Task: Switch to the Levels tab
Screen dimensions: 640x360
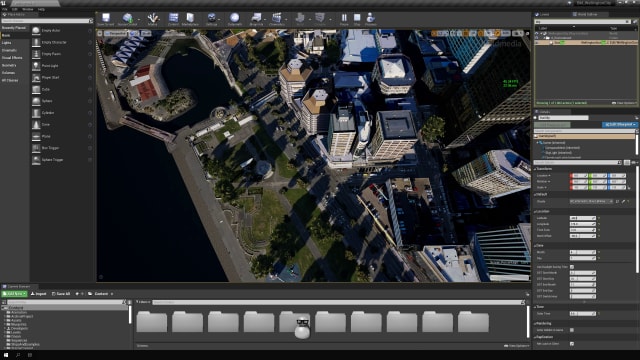Action: click(x=543, y=14)
